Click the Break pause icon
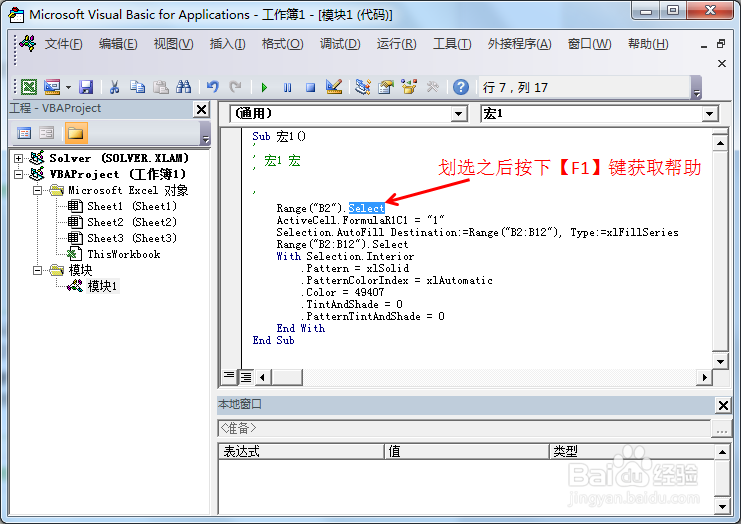The height and width of the screenshot is (524, 741). click(x=287, y=87)
